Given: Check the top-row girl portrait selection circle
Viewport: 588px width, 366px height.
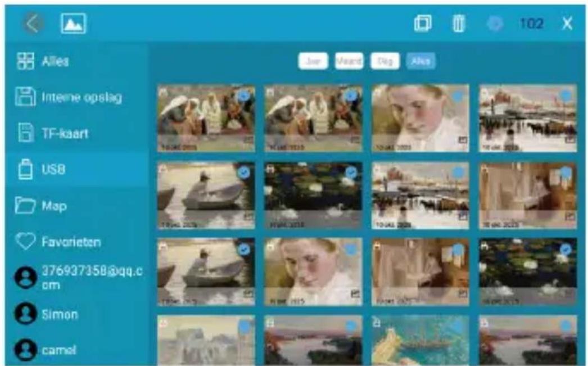Looking at the screenshot, I should click(458, 96).
